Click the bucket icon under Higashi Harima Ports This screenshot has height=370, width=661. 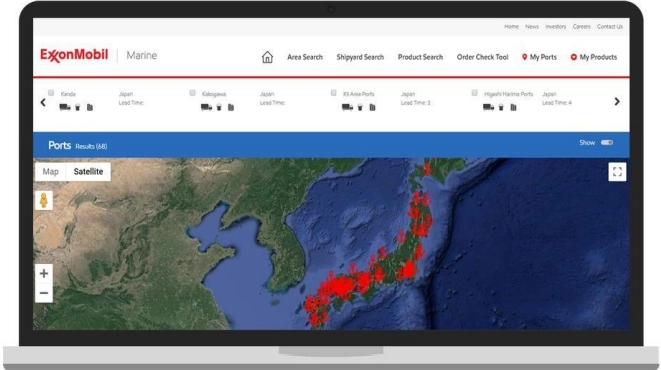[x=501, y=107]
